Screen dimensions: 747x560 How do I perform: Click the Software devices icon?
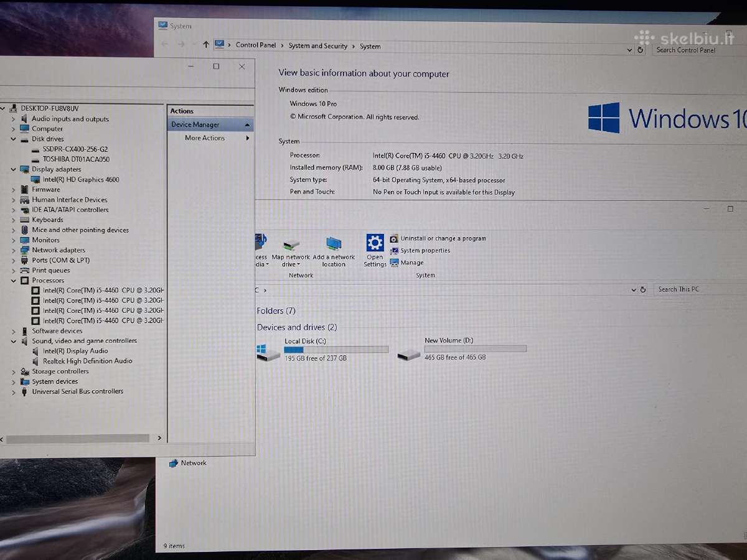point(25,331)
